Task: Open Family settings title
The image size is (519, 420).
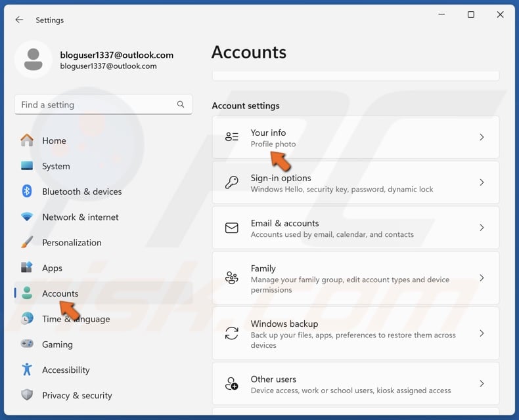Action: pos(263,268)
